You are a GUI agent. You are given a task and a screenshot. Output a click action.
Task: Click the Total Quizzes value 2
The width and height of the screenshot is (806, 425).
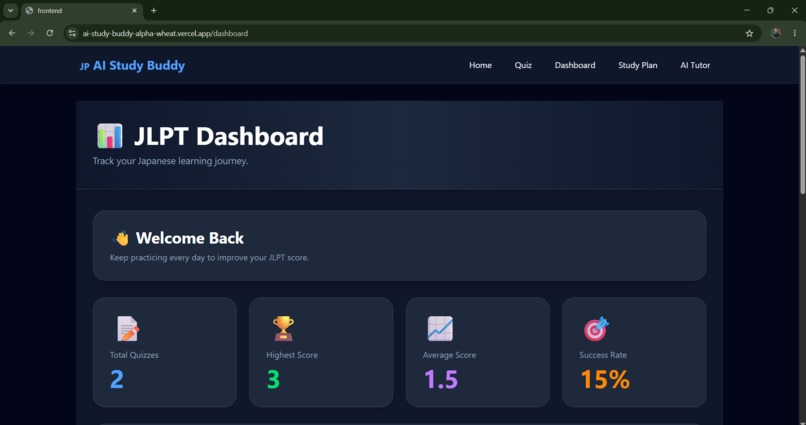[117, 379]
